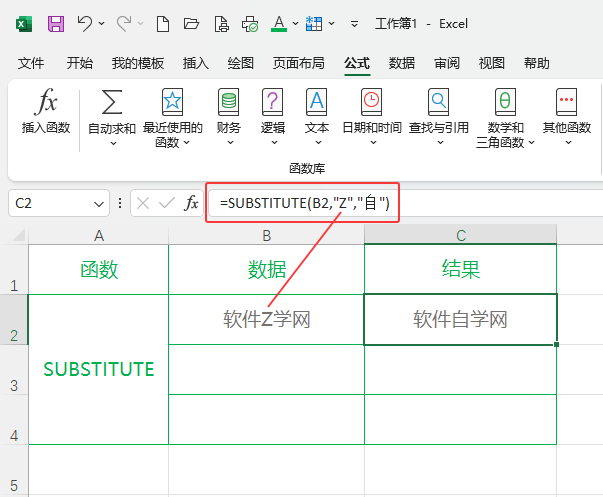Open the 财务 functions library

(228, 117)
